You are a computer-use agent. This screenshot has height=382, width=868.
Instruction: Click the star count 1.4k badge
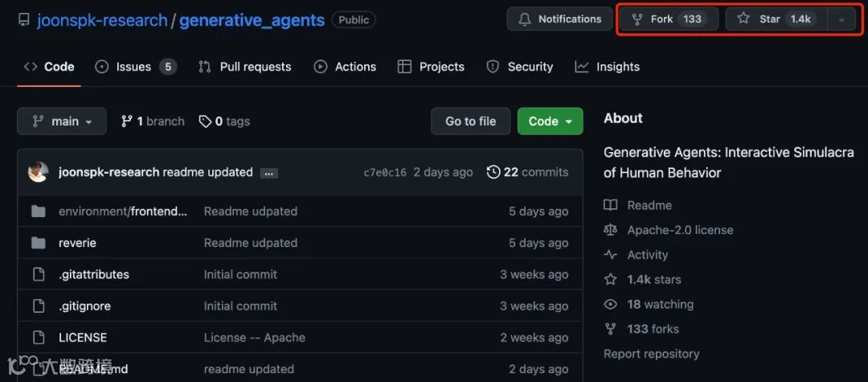(800, 19)
